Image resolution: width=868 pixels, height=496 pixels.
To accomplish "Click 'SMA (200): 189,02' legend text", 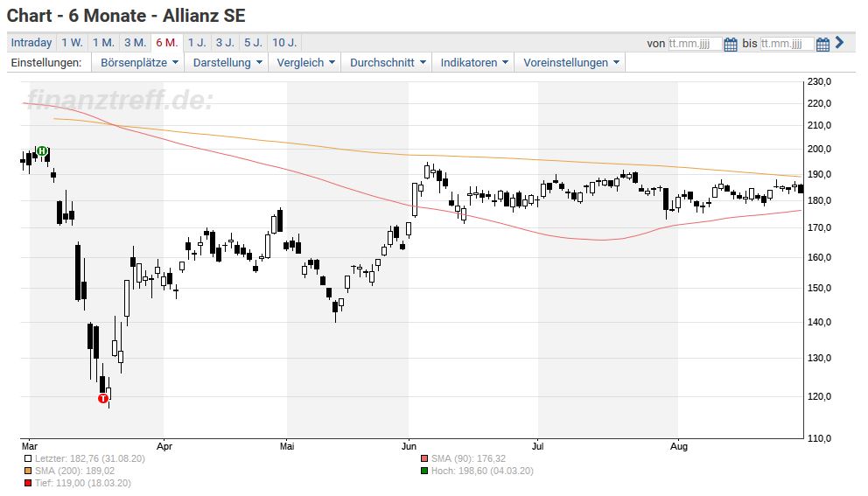I will pyautogui.click(x=74, y=472).
